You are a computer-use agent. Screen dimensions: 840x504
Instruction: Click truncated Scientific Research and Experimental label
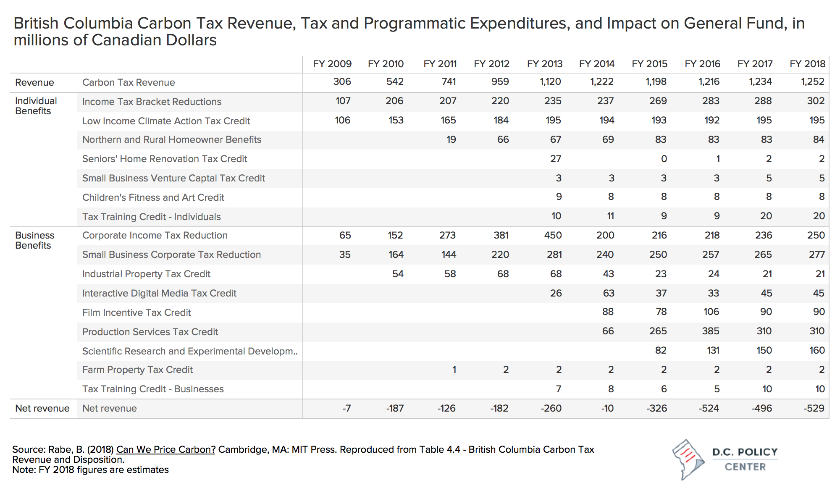190,351
